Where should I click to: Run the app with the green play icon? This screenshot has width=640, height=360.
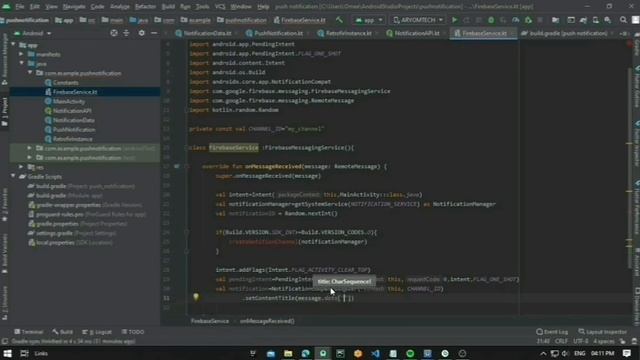point(454,20)
